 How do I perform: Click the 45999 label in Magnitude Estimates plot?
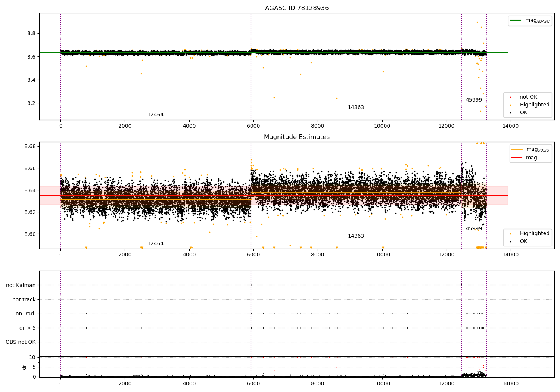point(474,229)
